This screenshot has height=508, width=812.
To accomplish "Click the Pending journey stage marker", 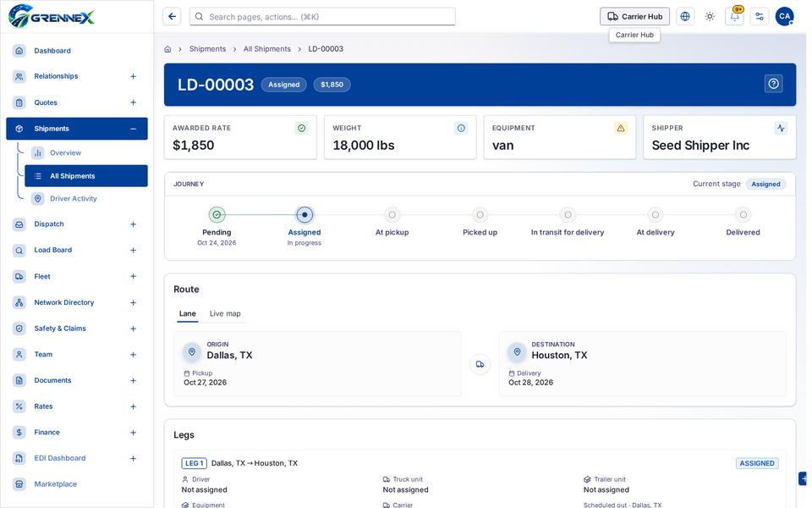I will pos(217,214).
